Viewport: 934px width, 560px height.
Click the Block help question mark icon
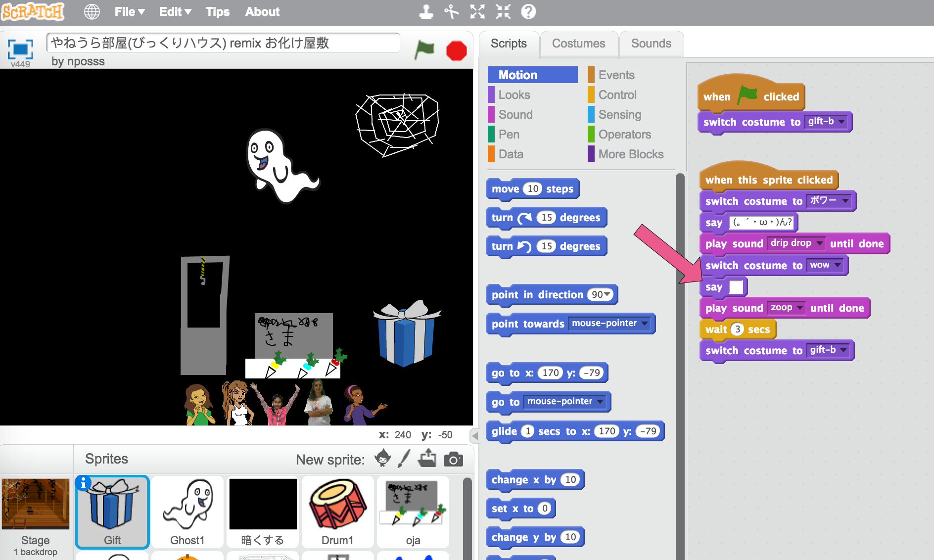coord(528,11)
